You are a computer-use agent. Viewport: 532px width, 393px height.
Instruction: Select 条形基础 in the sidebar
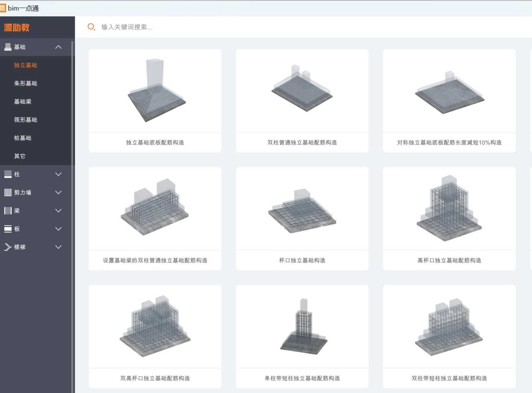tap(25, 83)
